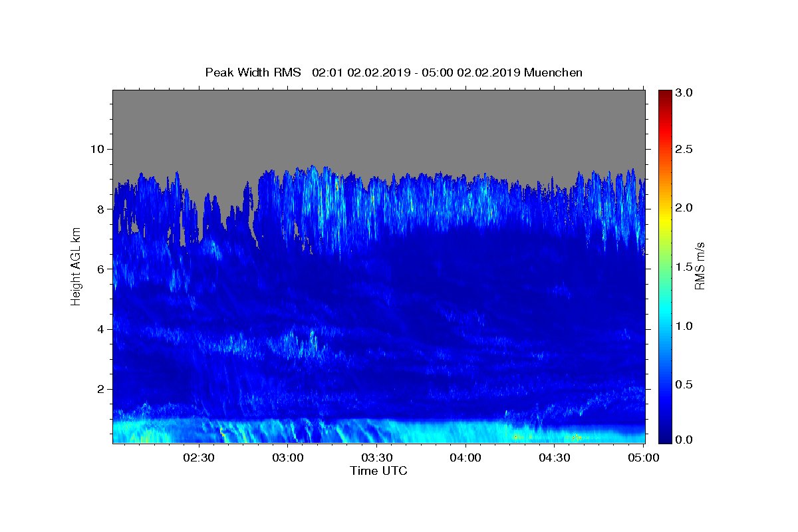The image size is (798, 532).
Task: Click the colorbar value 0.0
Action: pos(684,440)
